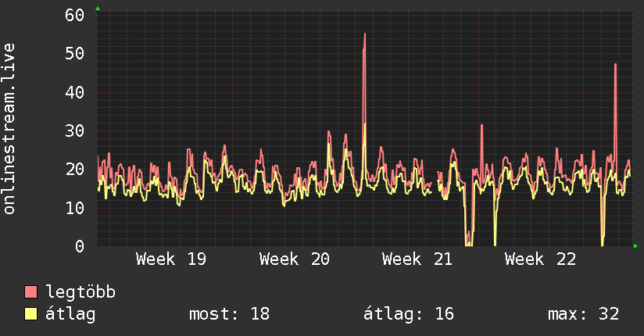Image resolution: width=644 pixels, height=336 pixels.
Task: Click the átlag: 16 average value text
Action: click(x=409, y=314)
